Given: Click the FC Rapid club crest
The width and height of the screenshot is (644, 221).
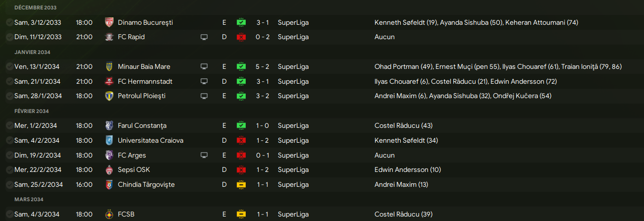Looking at the screenshot, I should [109, 37].
